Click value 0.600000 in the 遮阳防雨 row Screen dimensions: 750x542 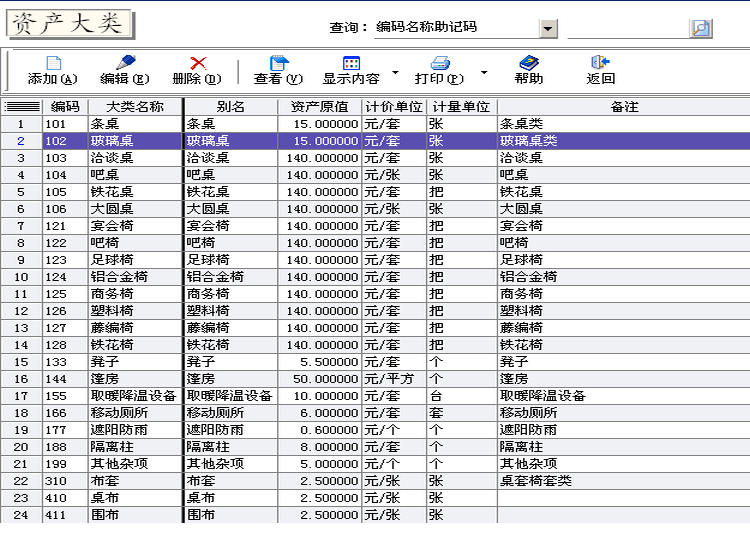point(320,430)
